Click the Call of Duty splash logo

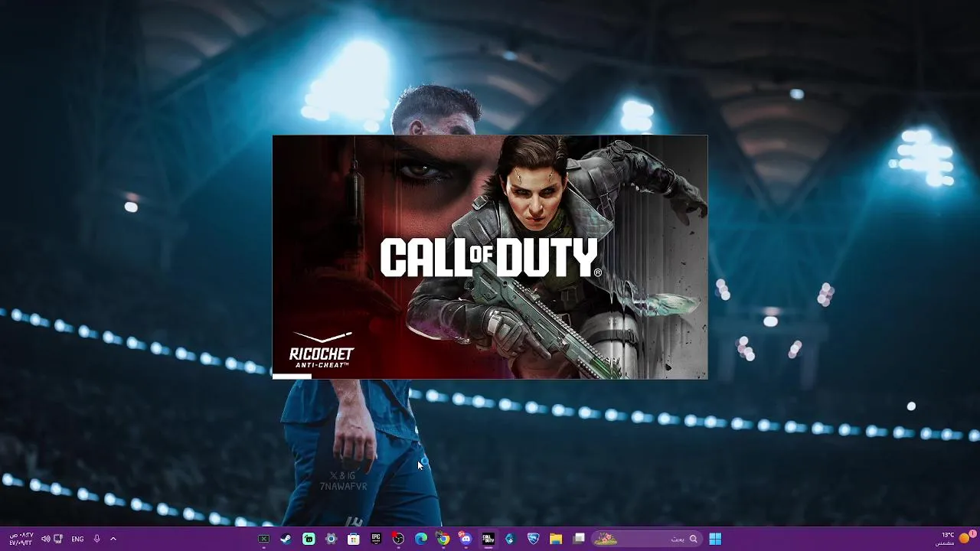pos(490,257)
